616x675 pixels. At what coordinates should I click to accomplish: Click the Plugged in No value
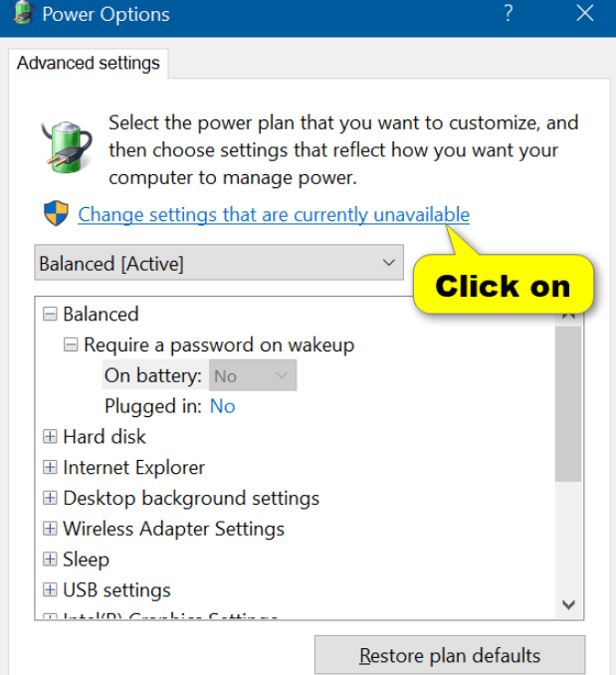point(222,406)
